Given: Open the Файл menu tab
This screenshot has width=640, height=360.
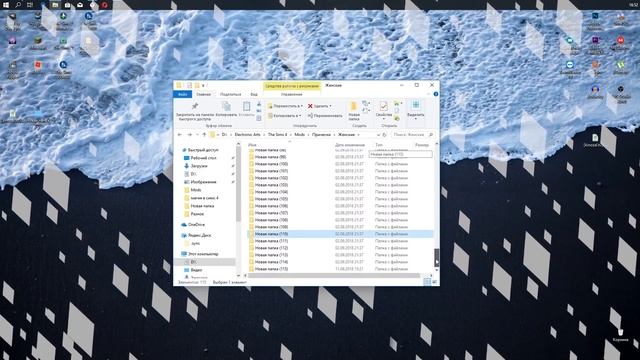Looking at the screenshot, I should [182, 94].
